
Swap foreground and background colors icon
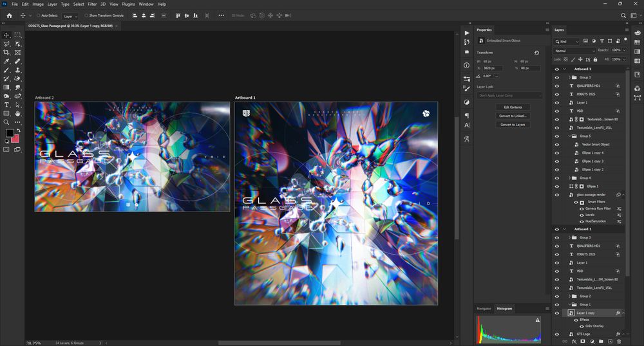18,131
